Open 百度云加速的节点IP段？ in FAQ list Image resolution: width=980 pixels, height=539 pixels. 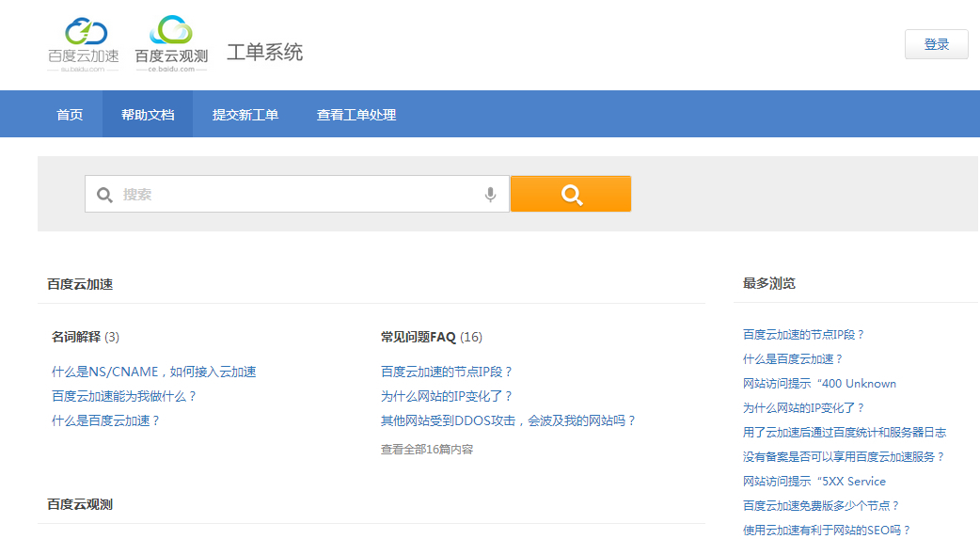[446, 373]
